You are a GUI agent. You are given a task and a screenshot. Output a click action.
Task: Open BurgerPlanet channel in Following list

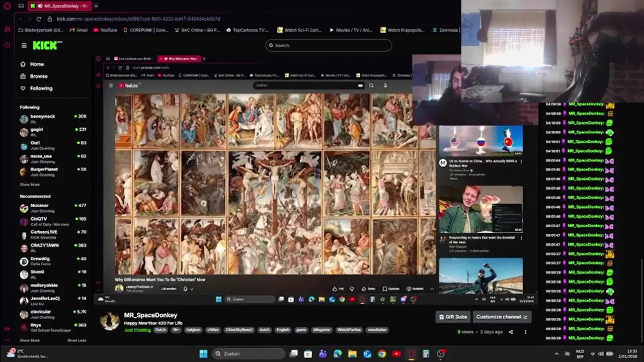point(53,171)
